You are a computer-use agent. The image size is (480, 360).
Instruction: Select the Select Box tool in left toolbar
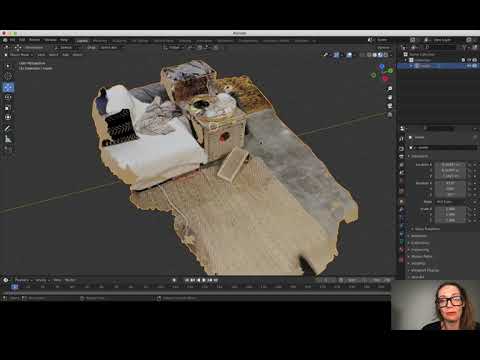8,66
